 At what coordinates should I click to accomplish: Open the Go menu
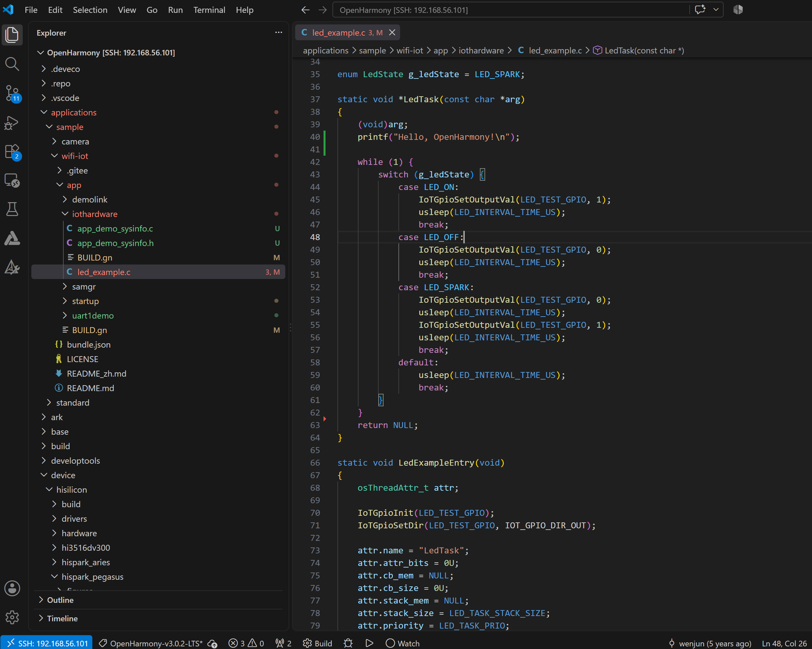point(152,10)
